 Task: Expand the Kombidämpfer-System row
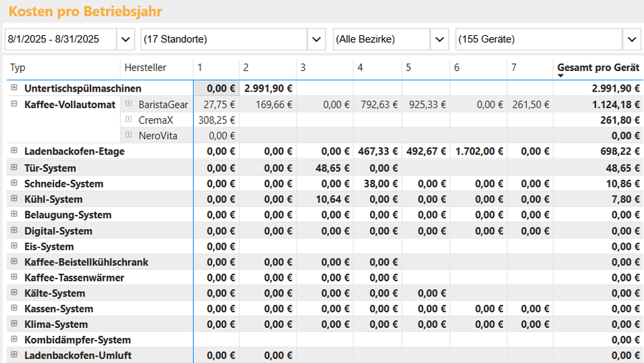pos(14,339)
